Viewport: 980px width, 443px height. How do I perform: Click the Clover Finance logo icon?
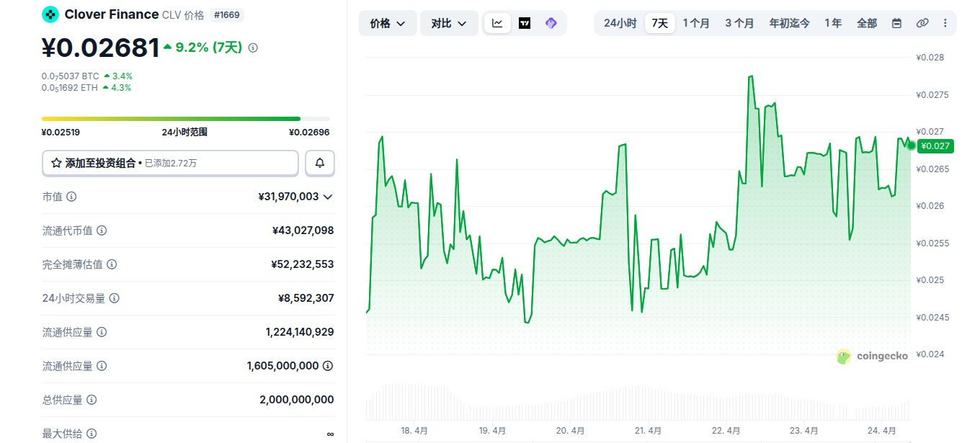[50, 14]
